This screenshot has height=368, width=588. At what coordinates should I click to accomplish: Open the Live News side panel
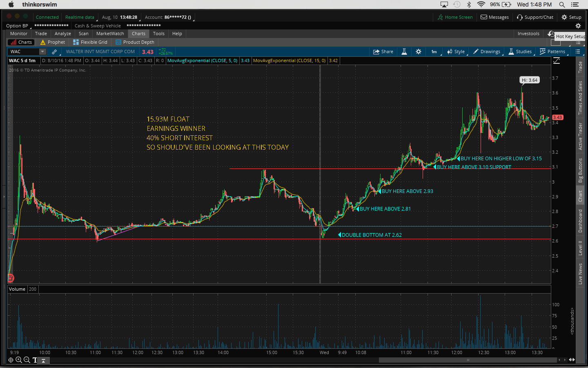[x=580, y=274]
